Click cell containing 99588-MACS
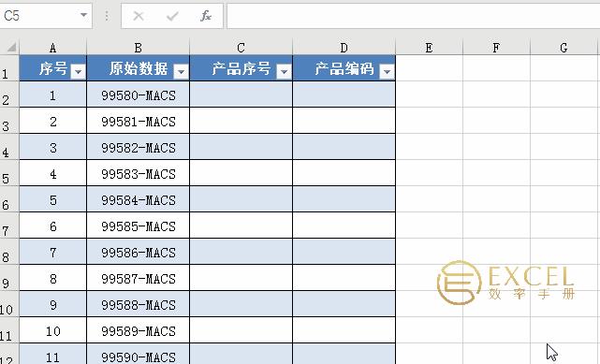 pos(139,304)
